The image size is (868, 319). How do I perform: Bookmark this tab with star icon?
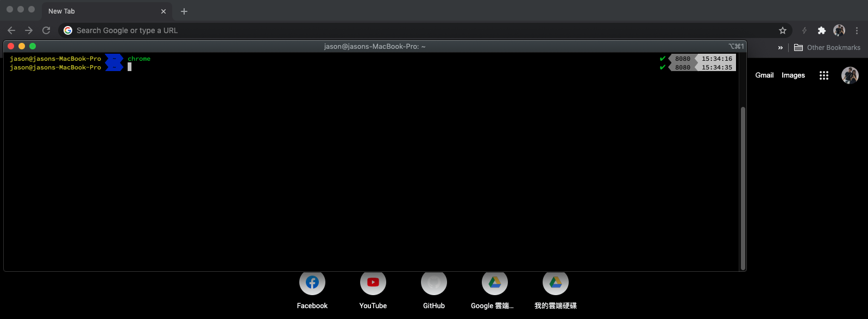782,30
